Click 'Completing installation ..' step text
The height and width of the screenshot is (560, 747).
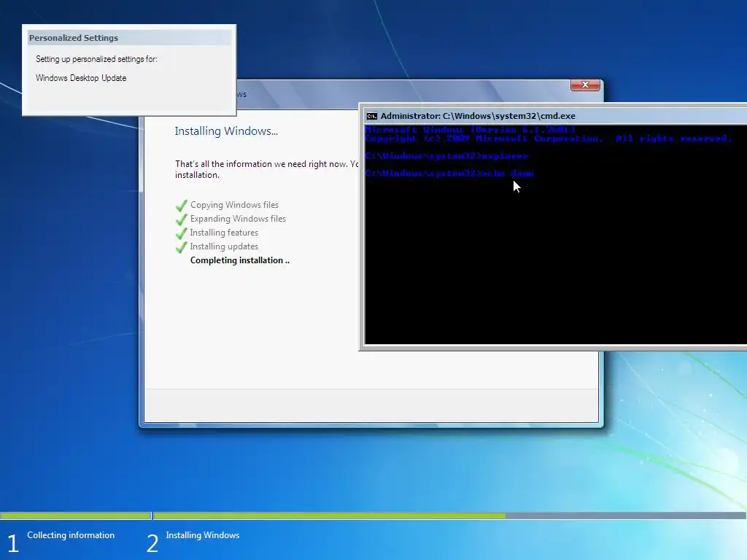coord(239,260)
